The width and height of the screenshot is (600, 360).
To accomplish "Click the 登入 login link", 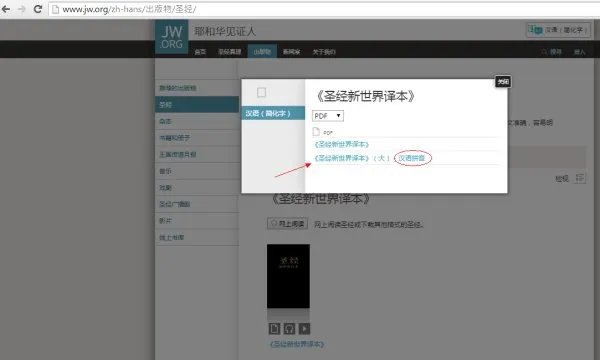I will 579,52.
